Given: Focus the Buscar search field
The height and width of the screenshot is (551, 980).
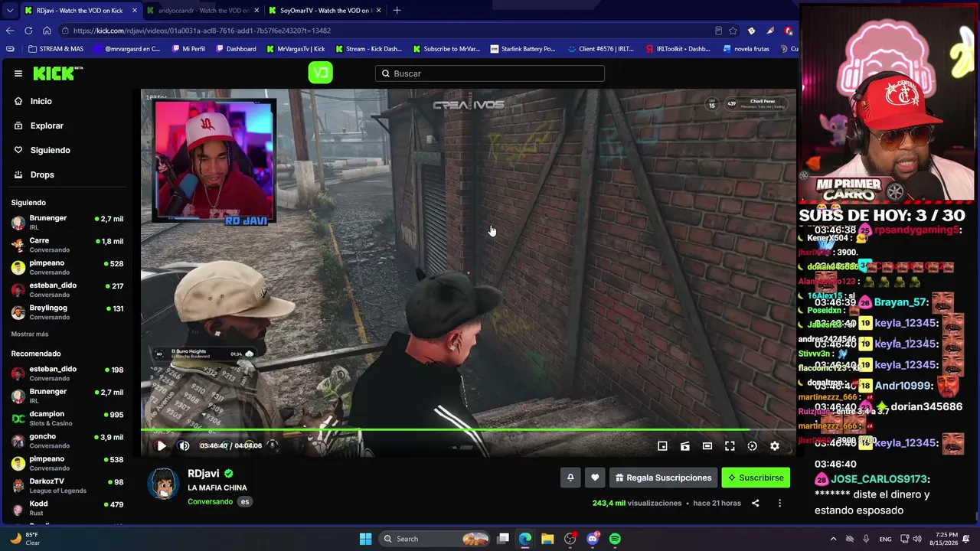Looking at the screenshot, I should click(490, 73).
